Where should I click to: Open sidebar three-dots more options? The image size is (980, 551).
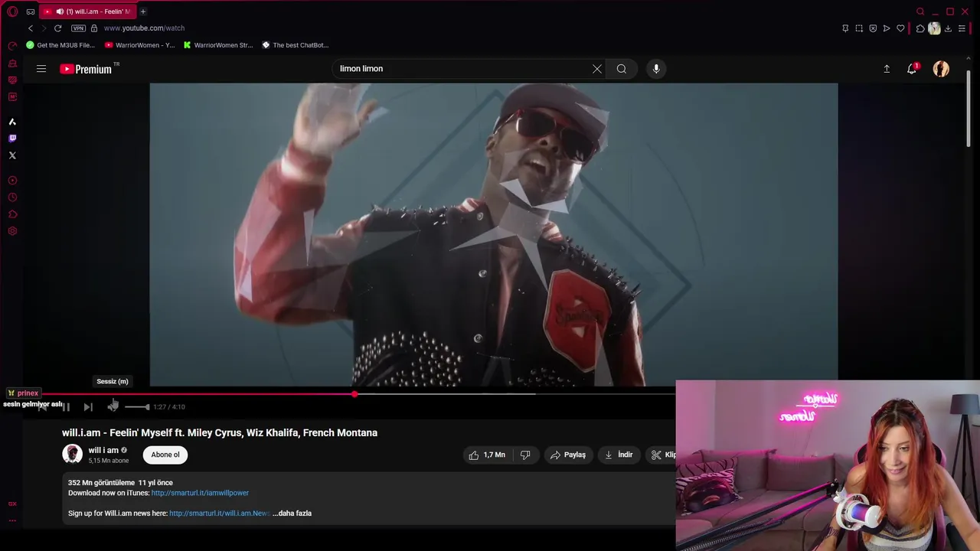pos(12,520)
